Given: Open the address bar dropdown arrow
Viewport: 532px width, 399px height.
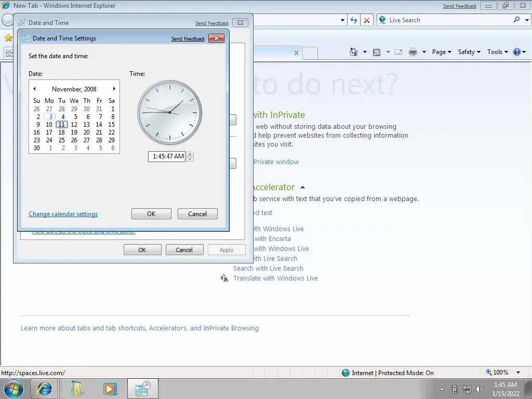Looking at the screenshot, I should tap(342, 20).
